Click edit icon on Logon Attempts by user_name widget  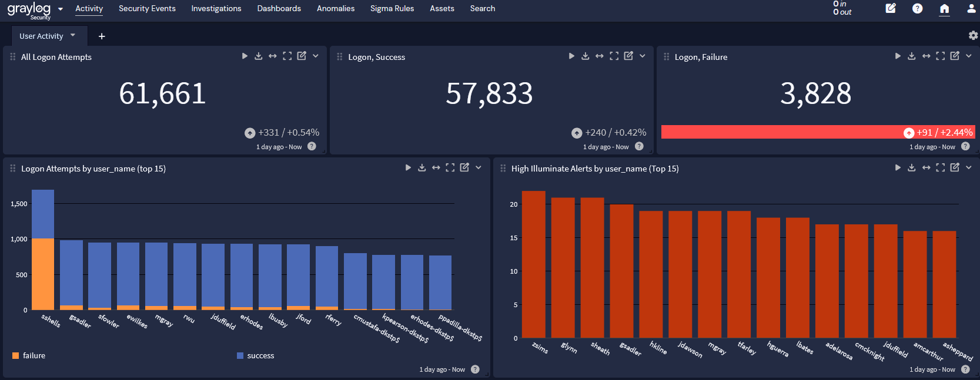tap(464, 167)
